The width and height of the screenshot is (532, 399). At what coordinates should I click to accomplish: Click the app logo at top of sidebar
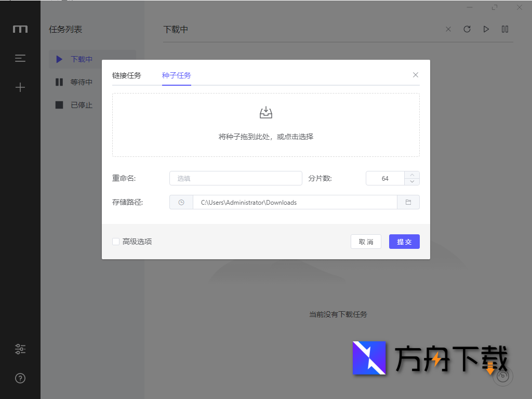20,29
